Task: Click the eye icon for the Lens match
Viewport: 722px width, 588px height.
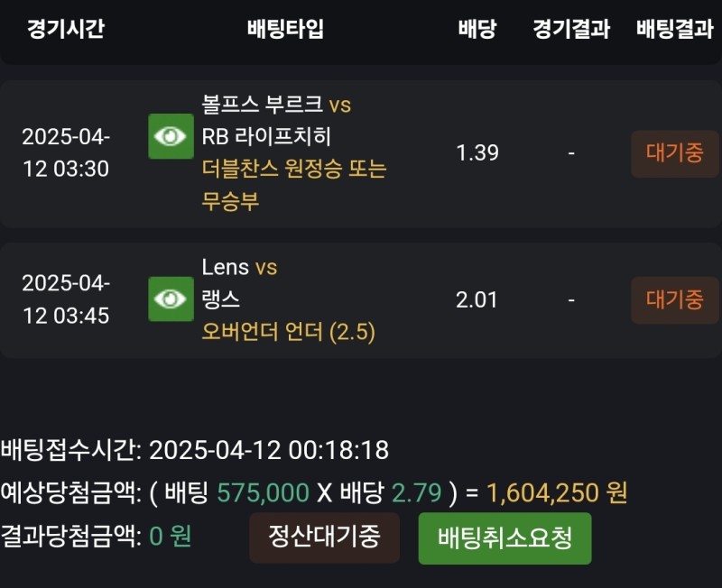Action: pos(171,299)
